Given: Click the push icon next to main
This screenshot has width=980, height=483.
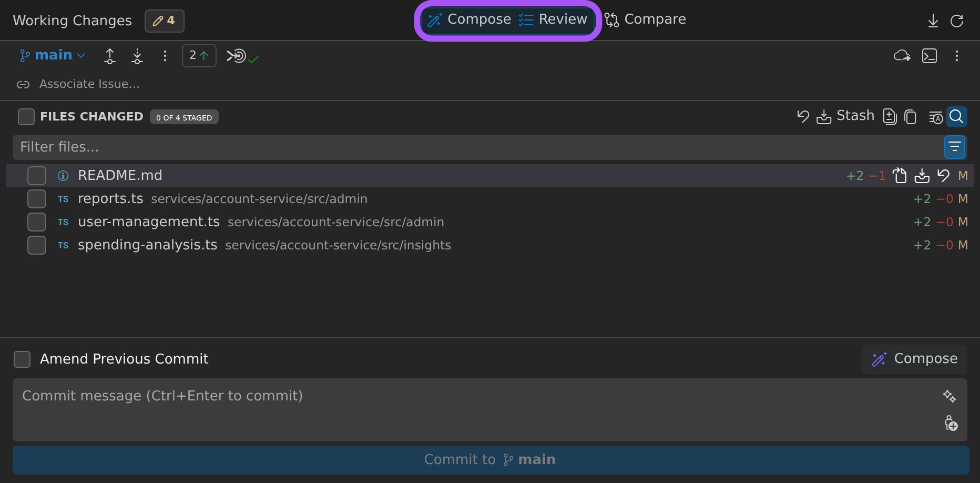Looking at the screenshot, I should 110,56.
